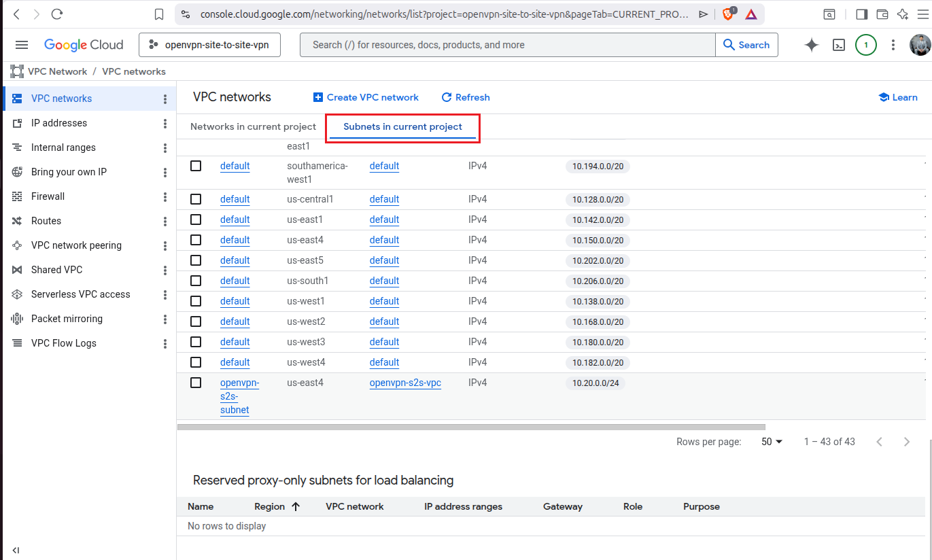Switch to Networks in current project tab

coord(253,126)
